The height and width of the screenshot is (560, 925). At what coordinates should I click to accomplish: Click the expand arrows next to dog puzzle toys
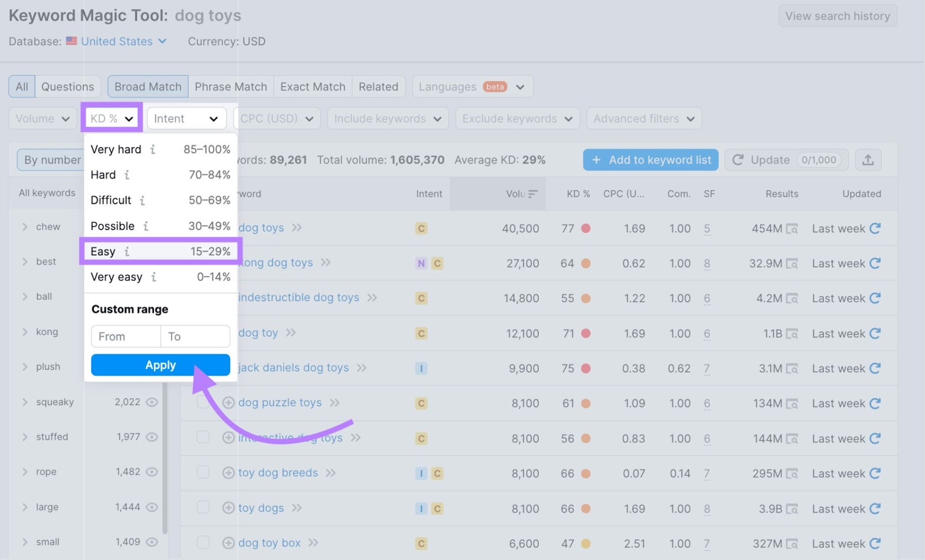click(x=334, y=403)
